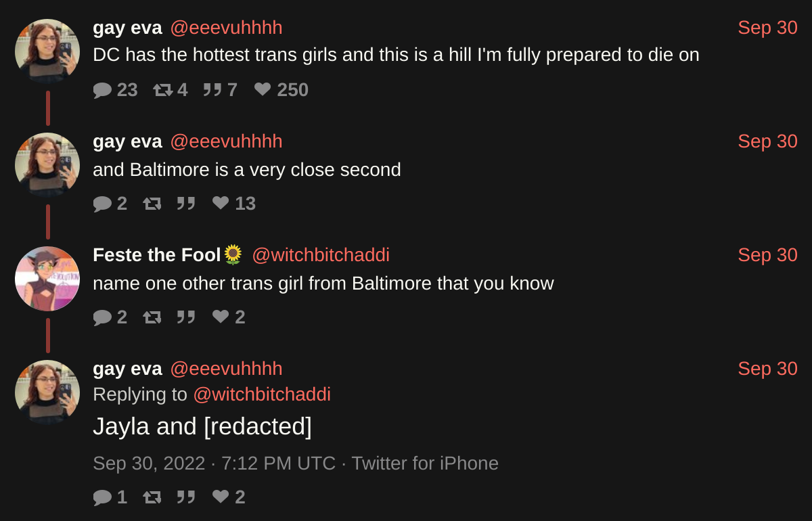Click tweet text about naming a Baltimore girl
Screen dimensions: 812x521
pos(323,284)
